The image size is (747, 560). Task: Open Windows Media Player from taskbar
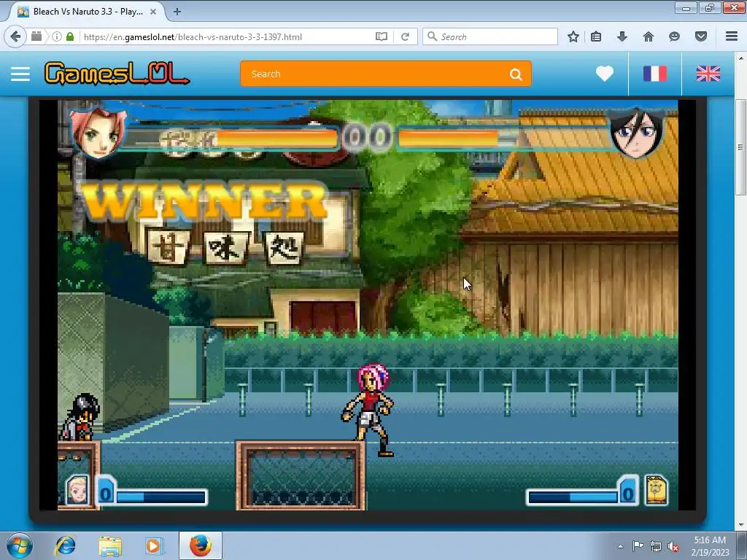point(154,545)
